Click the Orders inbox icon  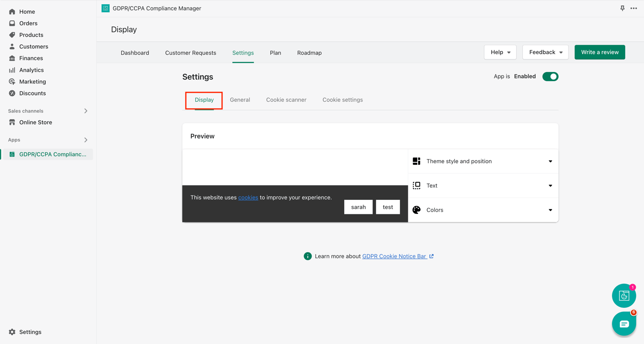pos(12,23)
